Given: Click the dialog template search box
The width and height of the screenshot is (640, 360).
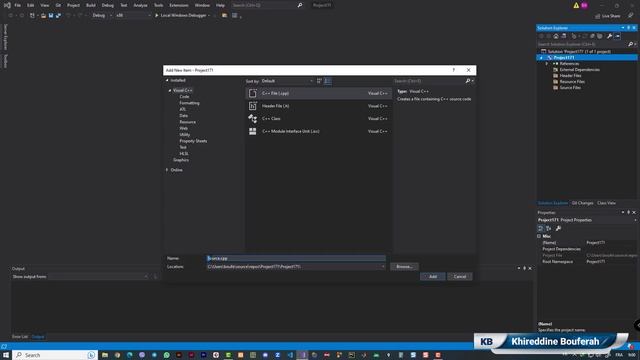Looking at the screenshot, I should click(x=429, y=81).
